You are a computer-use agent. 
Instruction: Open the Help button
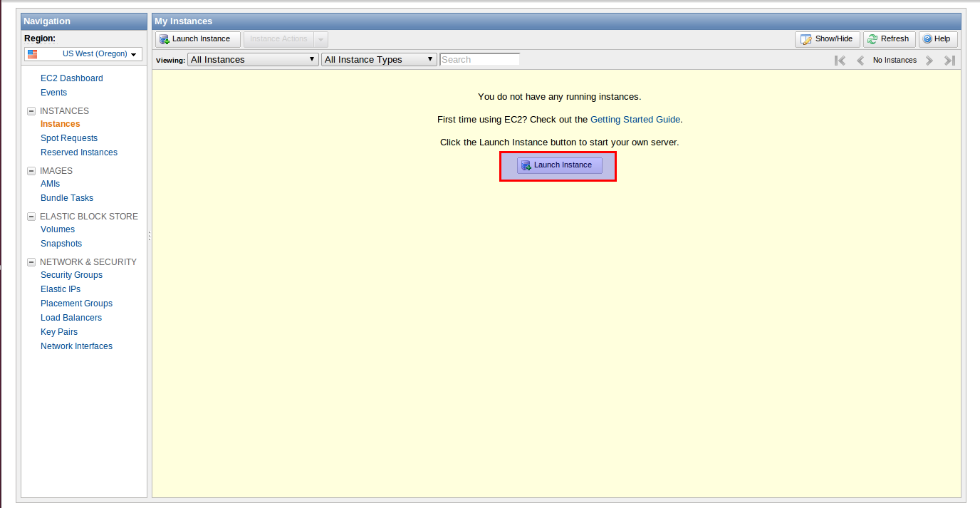pos(938,39)
